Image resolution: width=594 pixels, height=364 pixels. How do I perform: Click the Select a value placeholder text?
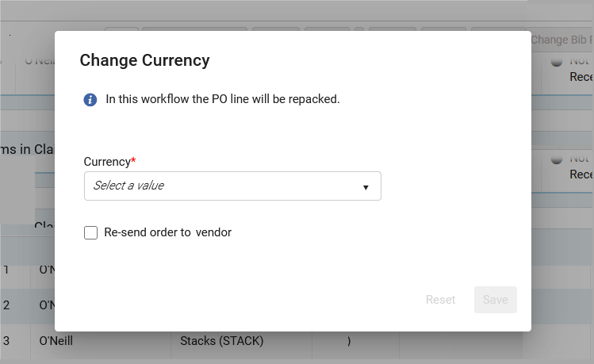click(128, 186)
